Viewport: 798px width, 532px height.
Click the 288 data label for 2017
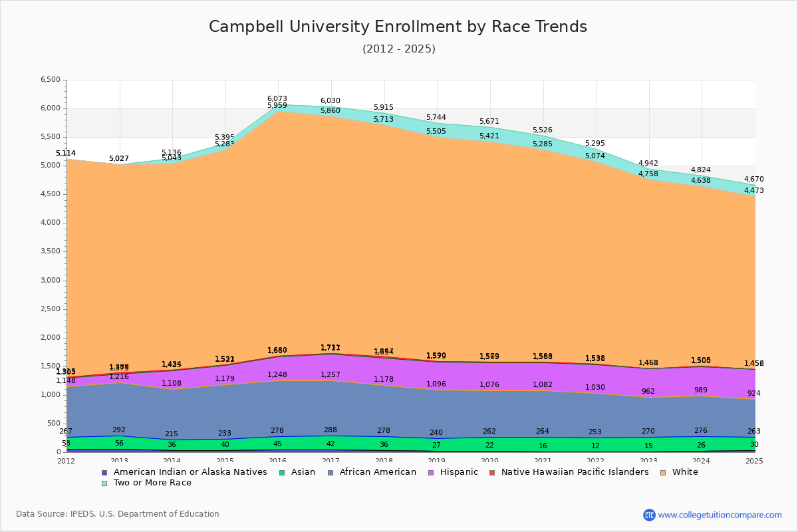(331, 430)
